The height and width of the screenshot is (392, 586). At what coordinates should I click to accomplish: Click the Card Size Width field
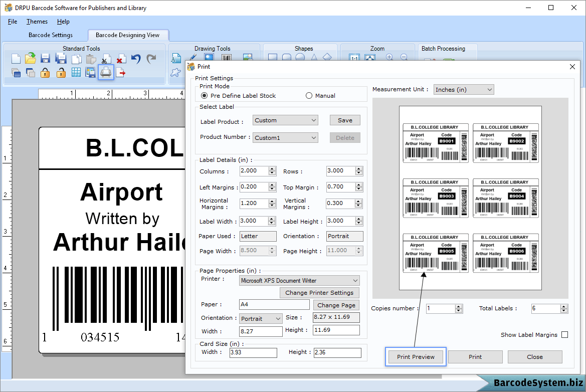(253, 352)
